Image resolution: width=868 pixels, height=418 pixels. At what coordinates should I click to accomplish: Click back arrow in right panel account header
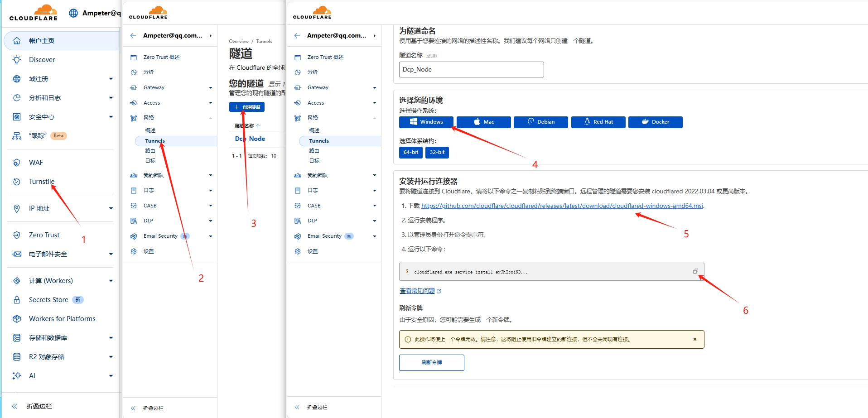click(297, 36)
